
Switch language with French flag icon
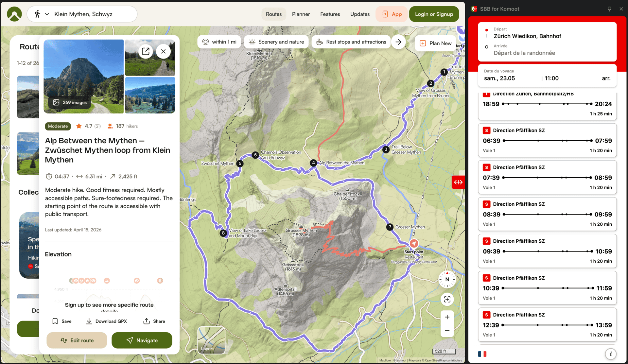pyautogui.click(x=482, y=354)
